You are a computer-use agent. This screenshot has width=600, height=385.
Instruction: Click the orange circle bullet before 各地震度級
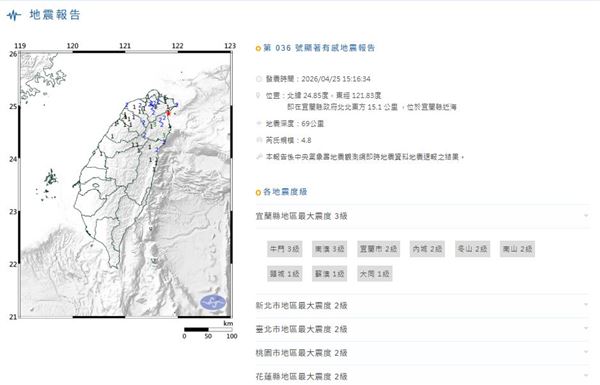[258, 192]
